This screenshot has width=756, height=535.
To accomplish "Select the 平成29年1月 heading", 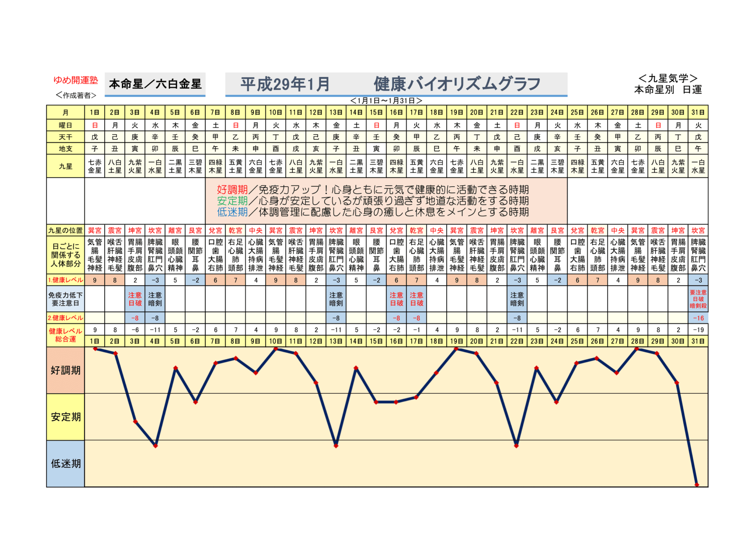I will 285,84.
